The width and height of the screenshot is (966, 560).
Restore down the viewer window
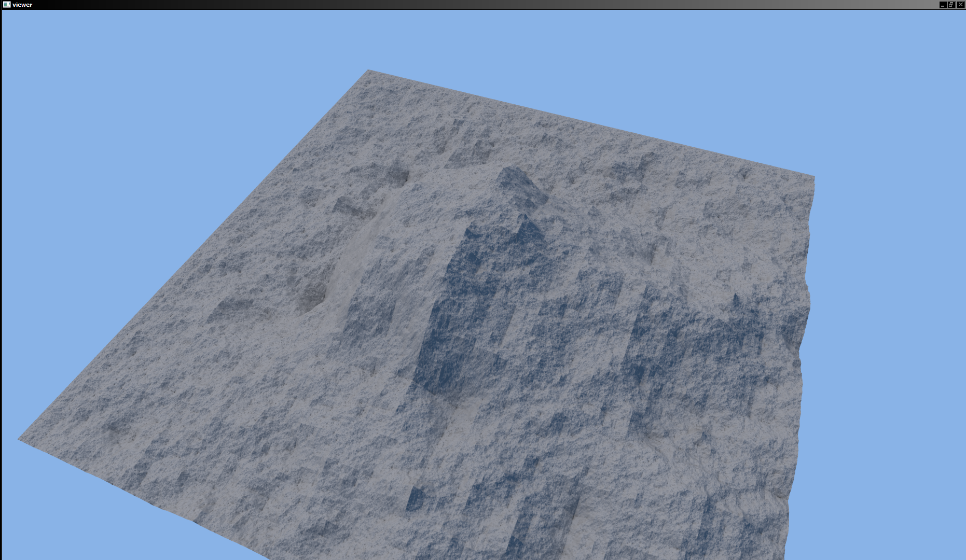951,5
